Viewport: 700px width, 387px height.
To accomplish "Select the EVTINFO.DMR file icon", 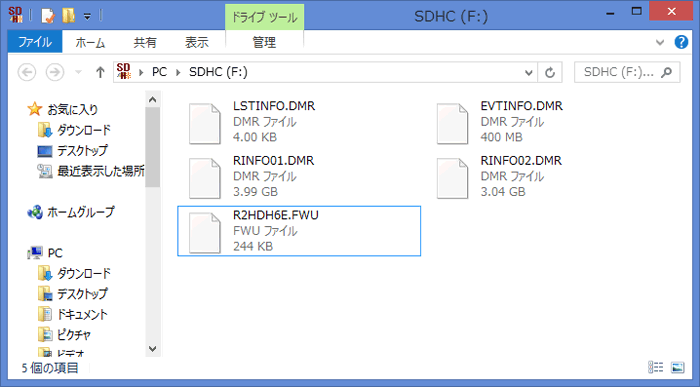I will click(453, 124).
